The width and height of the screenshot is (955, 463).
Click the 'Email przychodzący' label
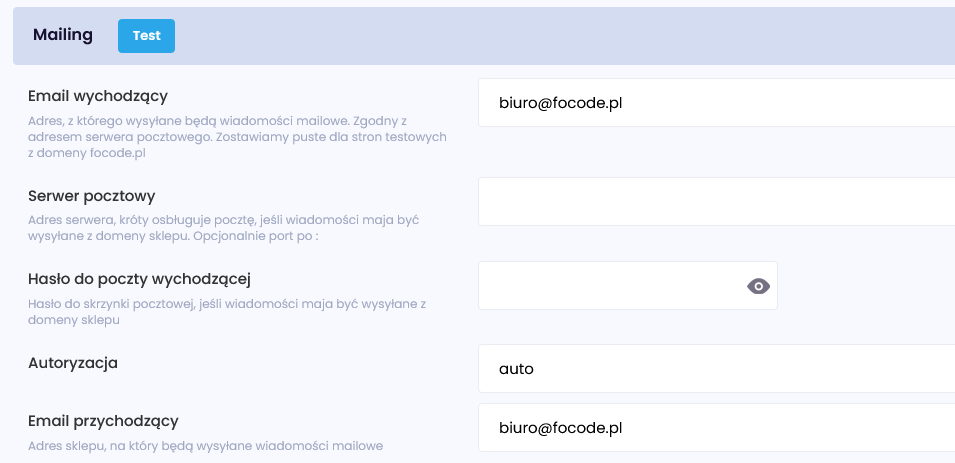click(x=103, y=421)
